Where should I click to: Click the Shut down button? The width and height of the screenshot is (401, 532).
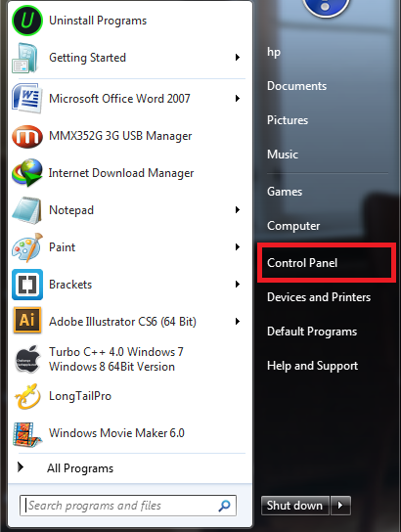point(294,506)
